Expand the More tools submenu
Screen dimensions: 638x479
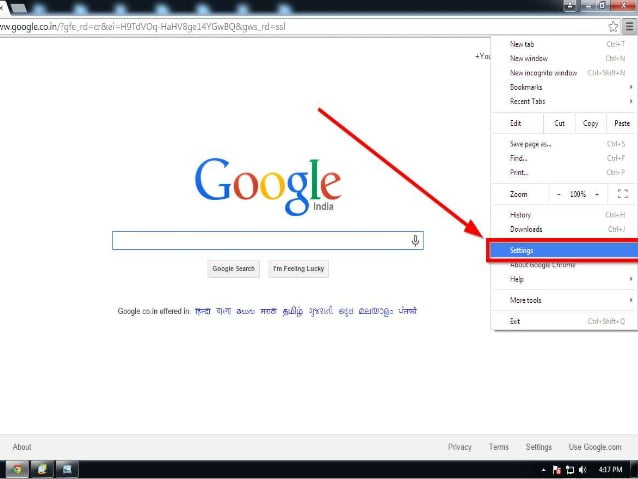click(x=564, y=300)
